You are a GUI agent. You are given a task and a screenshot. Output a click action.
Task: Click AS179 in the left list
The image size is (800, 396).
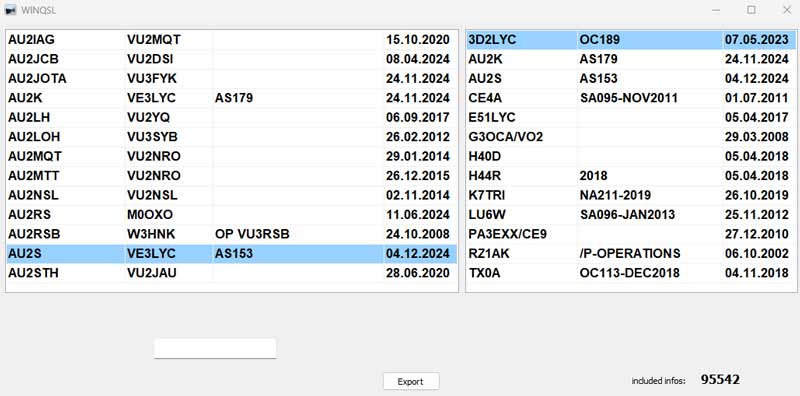tap(234, 98)
